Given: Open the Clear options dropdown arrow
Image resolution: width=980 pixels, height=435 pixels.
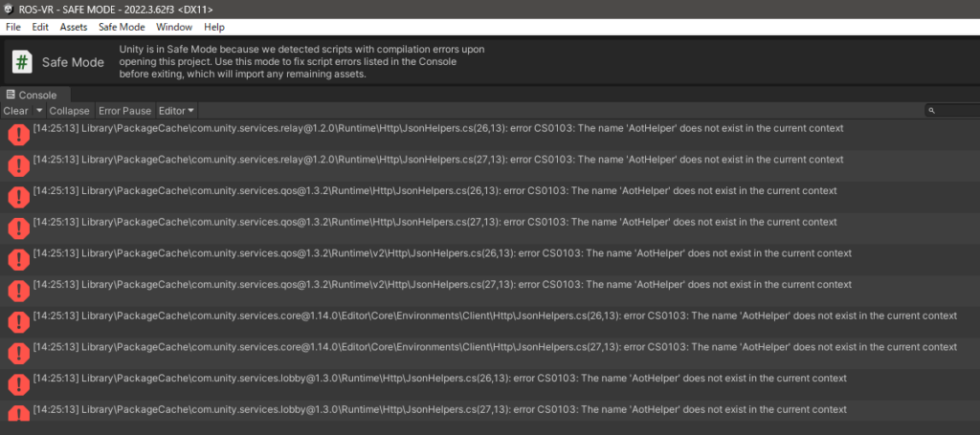Looking at the screenshot, I should [39, 111].
